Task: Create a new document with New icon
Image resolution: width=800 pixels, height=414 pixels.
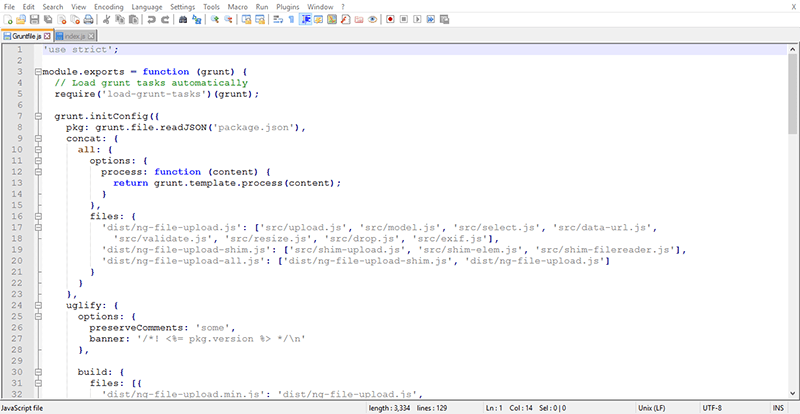Action: pyautogui.click(x=8, y=19)
